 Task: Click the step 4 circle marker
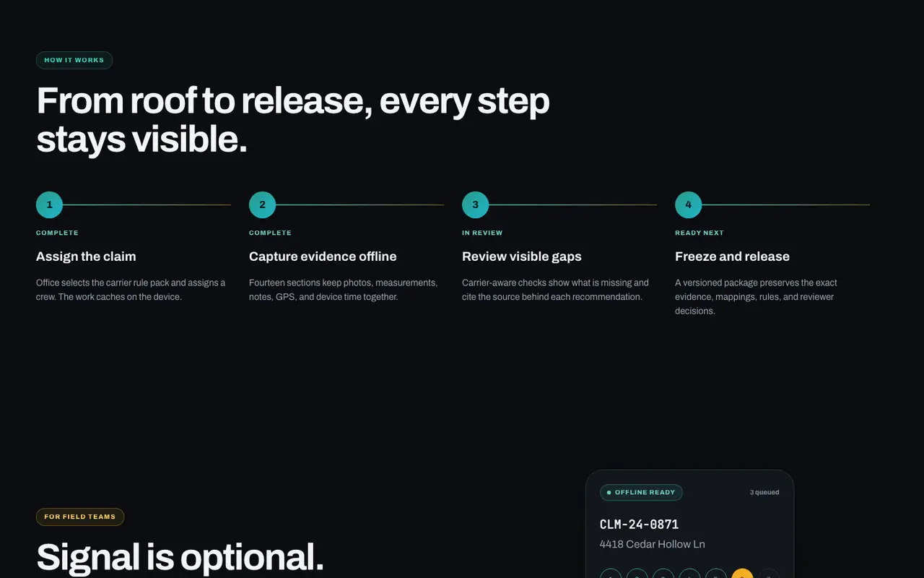[x=688, y=204]
